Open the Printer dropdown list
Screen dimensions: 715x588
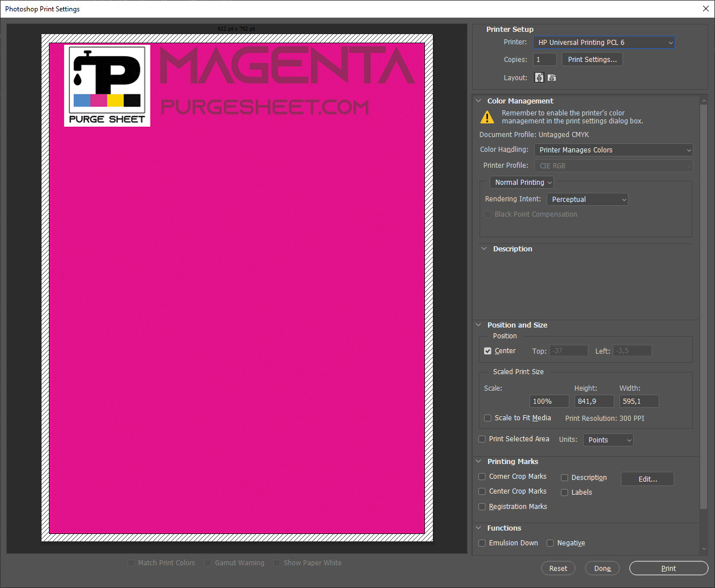(604, 43)
